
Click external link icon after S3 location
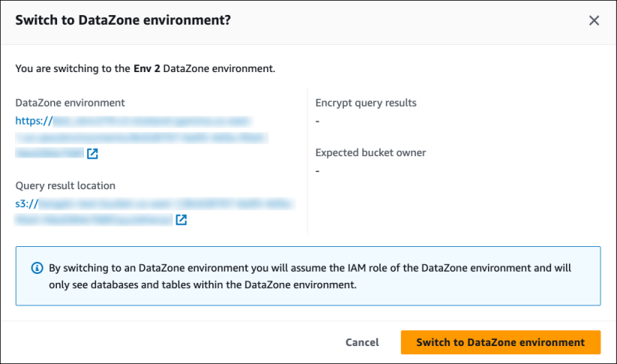point(181,221)
